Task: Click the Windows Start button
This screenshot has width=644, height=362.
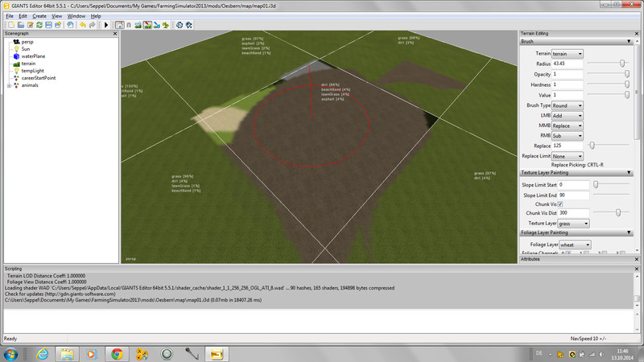Action: pyautogui.click(x=15, y=353)
